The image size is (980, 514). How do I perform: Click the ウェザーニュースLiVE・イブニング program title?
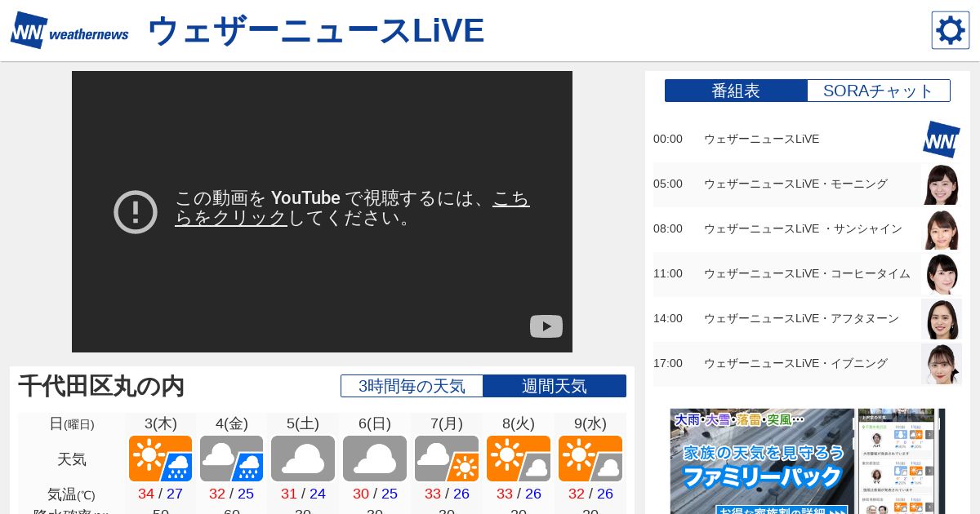coord(795,364)
